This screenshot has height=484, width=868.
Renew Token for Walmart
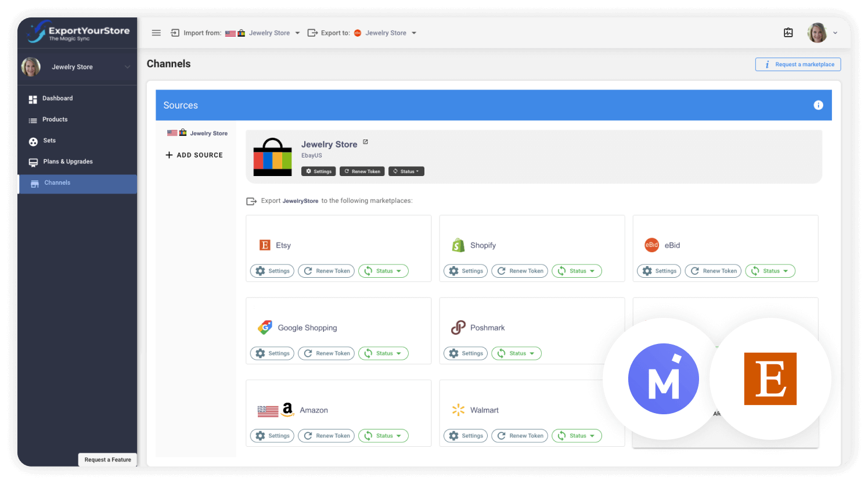[x=520, y=436]
